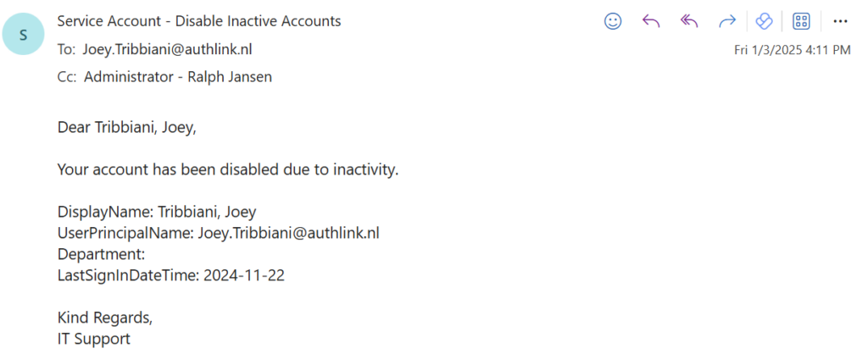
Task: Click the sender avatar circle with letter S
Action: [x=24, y=36]
